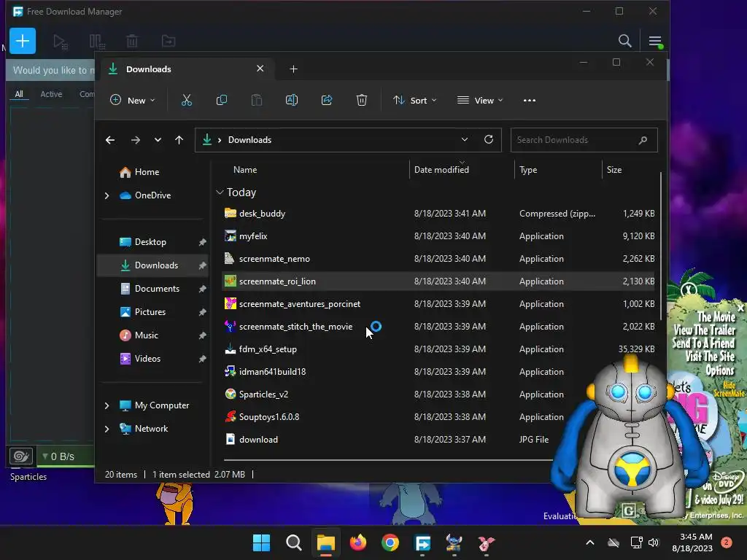This screenshot has height=560, width=747.
Task: Click the Search Downloads input field
Action: tap(584, 140)
